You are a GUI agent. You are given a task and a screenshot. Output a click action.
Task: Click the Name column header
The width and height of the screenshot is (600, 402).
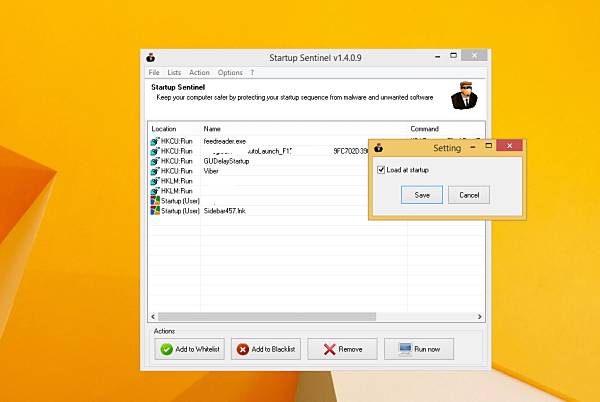click(304, 129)
